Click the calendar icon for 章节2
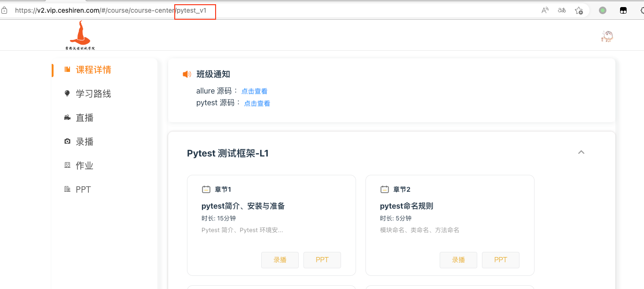This screenshot has width=644, height=289. pos(385,189)
